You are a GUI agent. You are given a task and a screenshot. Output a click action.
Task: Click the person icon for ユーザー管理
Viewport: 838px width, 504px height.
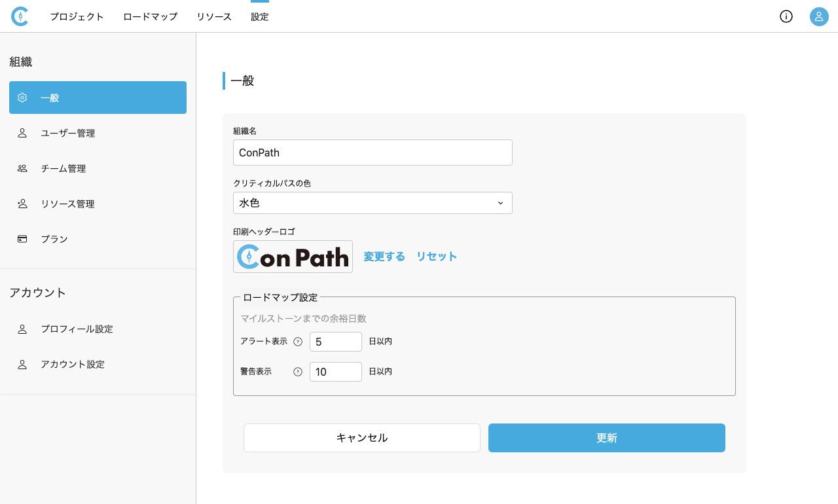point(22,133)
